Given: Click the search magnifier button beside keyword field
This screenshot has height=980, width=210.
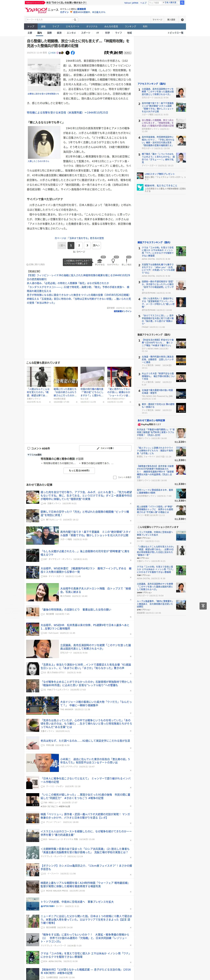Looking at the screenshot, I should point(75,20).
